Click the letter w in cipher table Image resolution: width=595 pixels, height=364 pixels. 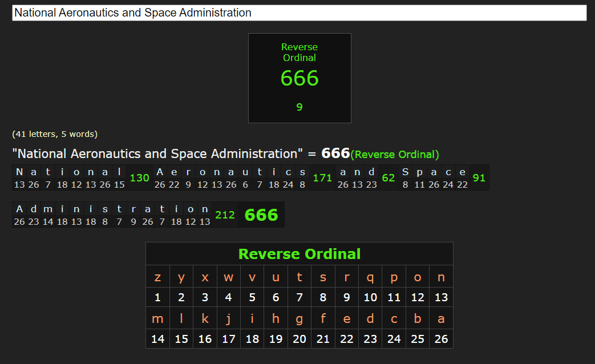(x=228, y=277)
